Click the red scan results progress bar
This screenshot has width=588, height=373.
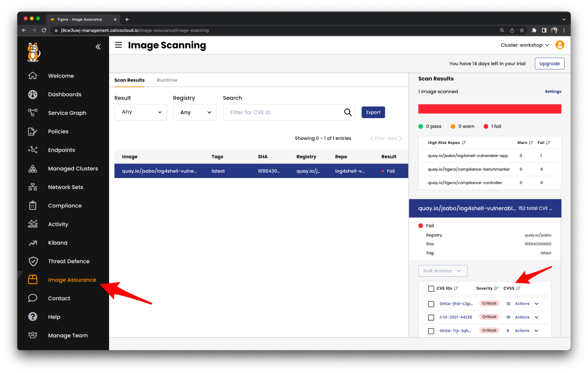pyautogui.click(x=489, y=109)
